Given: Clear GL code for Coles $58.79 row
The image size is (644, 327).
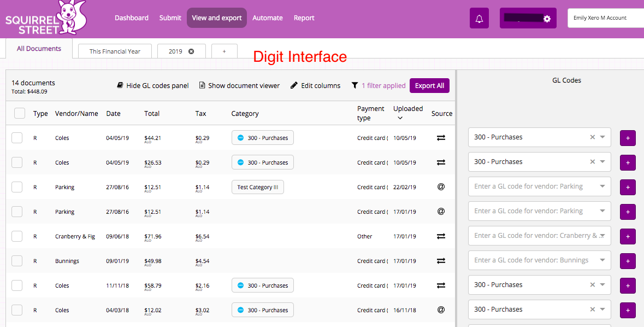Looking at the screenshot, I should click(592, 285).
